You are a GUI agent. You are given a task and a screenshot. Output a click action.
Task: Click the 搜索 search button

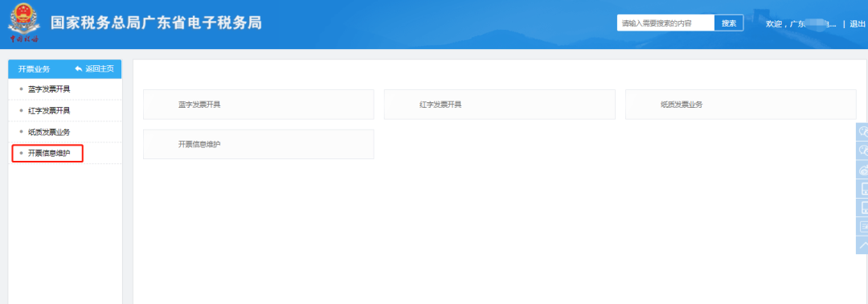point(729,23)
